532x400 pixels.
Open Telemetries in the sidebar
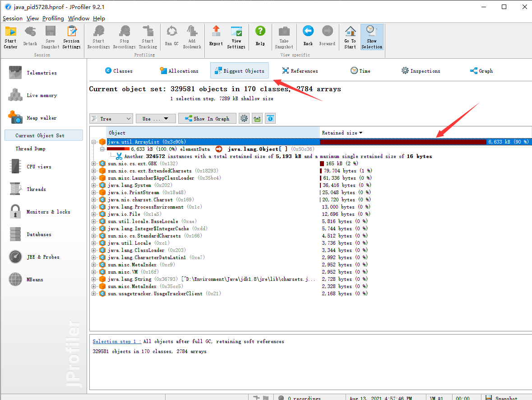click(33, 73)
